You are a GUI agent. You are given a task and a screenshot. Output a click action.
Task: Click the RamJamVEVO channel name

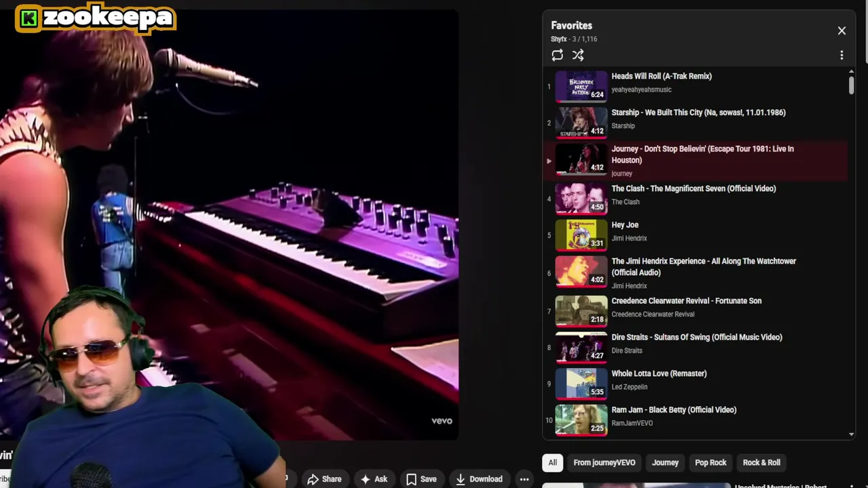[632, 423]
